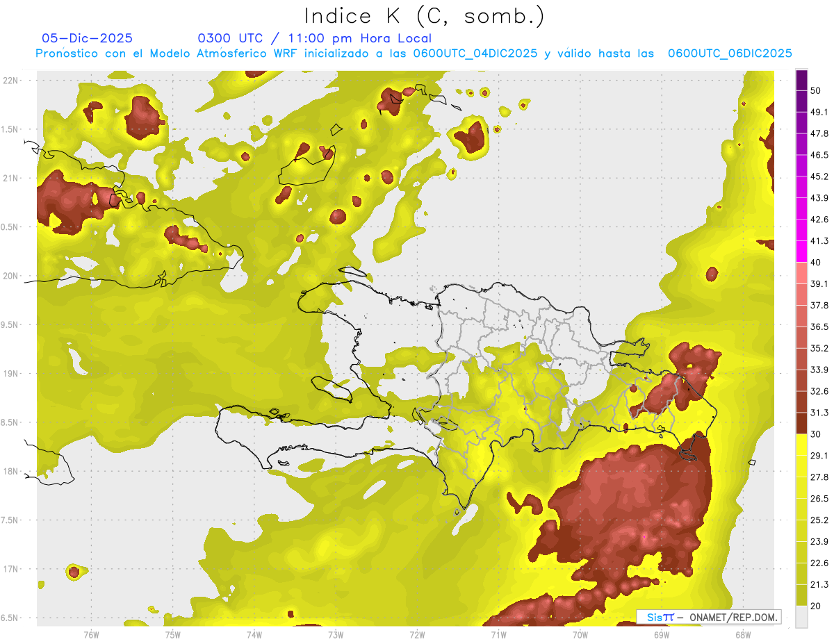Click the gray legend swatch below 20
Image resolution: width=834 pixels, height=644 pixels.
click(801, 616)
